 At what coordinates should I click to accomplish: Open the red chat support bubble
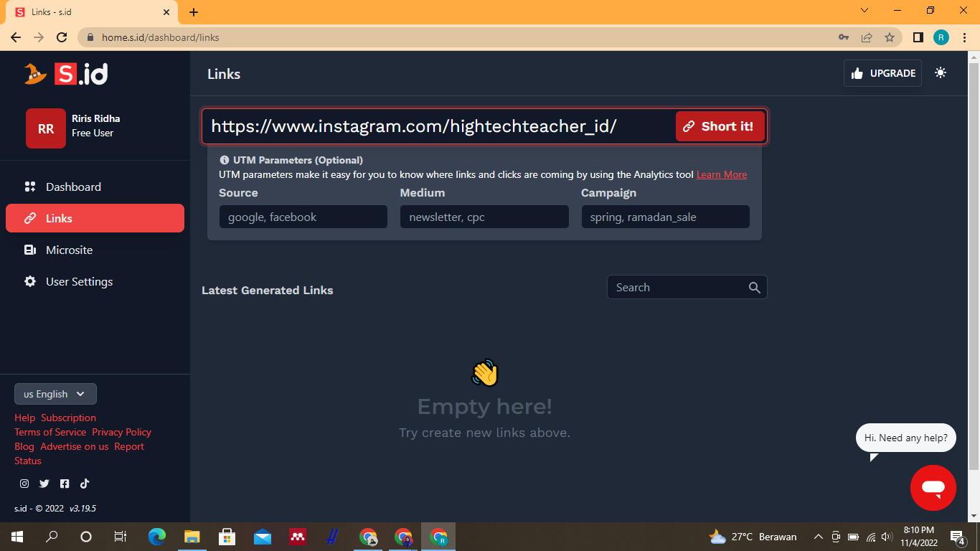tap(933, 488)
